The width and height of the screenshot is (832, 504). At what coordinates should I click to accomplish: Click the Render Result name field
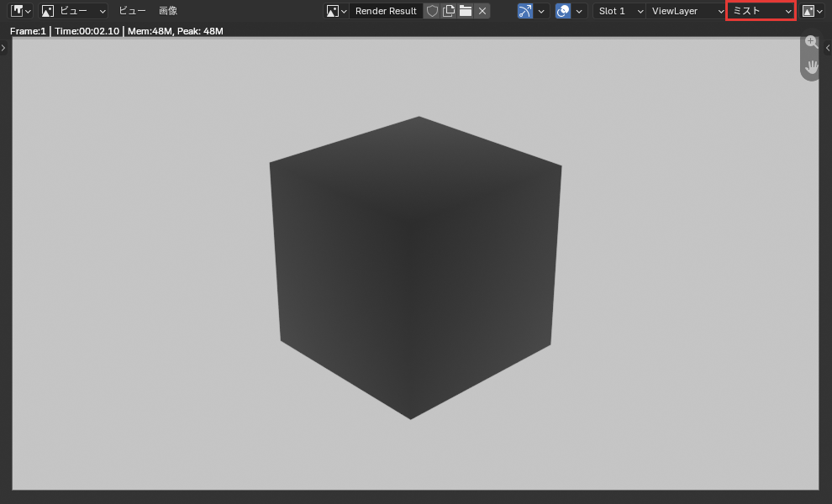tap(386, 11)
